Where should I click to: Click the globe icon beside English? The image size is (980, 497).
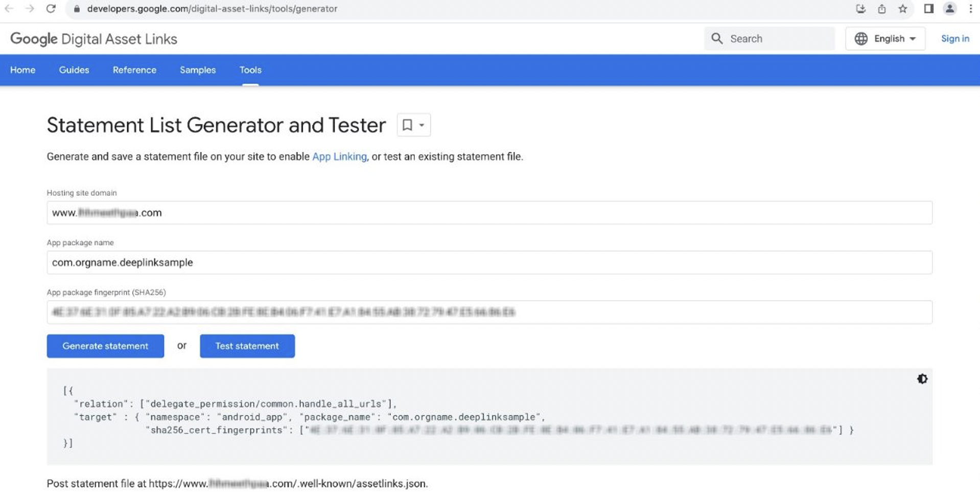click(x=861, y=38)
